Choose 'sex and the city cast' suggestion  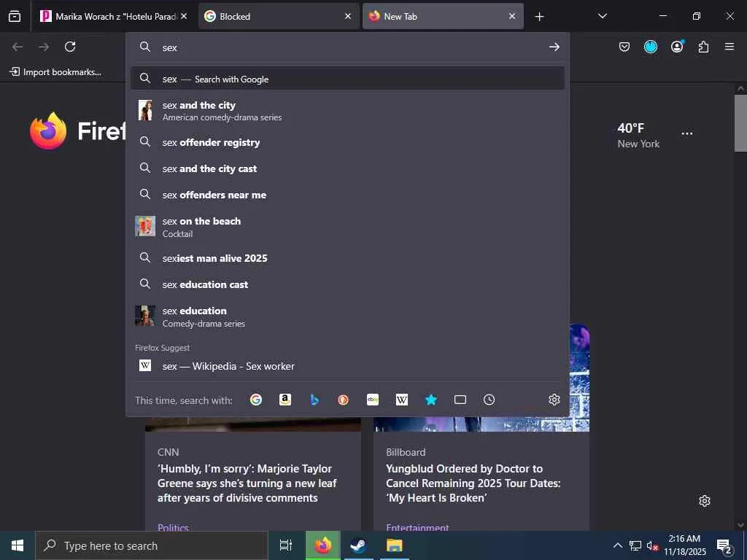[x=347, y=168]
